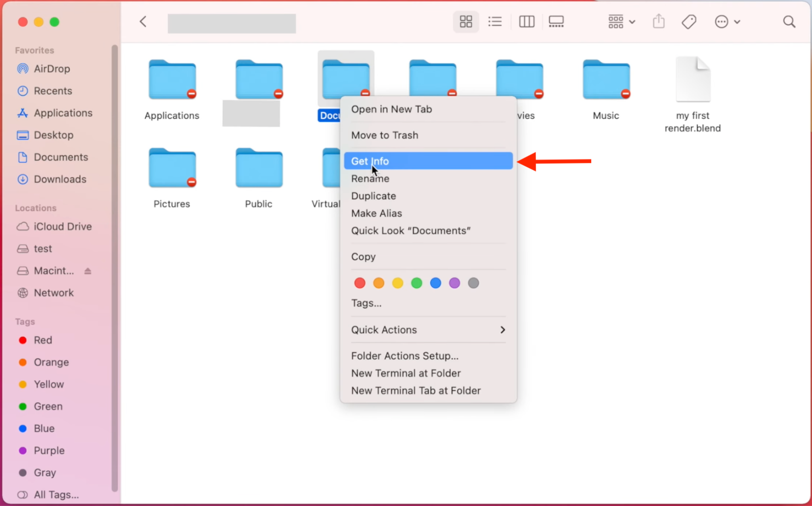Select Move to Trash menu item
This screenshot has height=506, width=812.
(x=385, y=135)
